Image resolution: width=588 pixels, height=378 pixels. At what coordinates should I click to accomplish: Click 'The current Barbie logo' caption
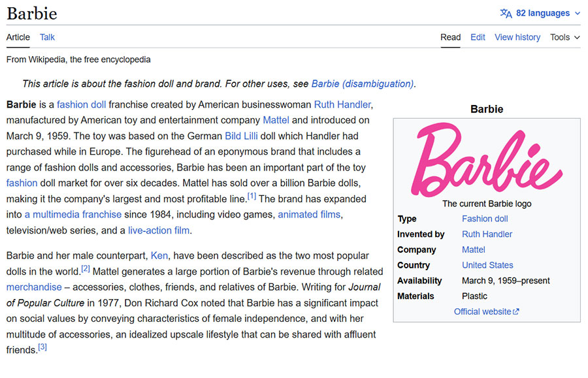487,204
